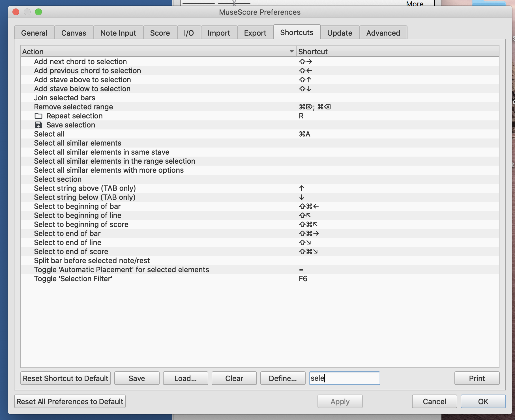Click the Action column header
This screenshot has width=515, height=420.
(x=158, y=51)
